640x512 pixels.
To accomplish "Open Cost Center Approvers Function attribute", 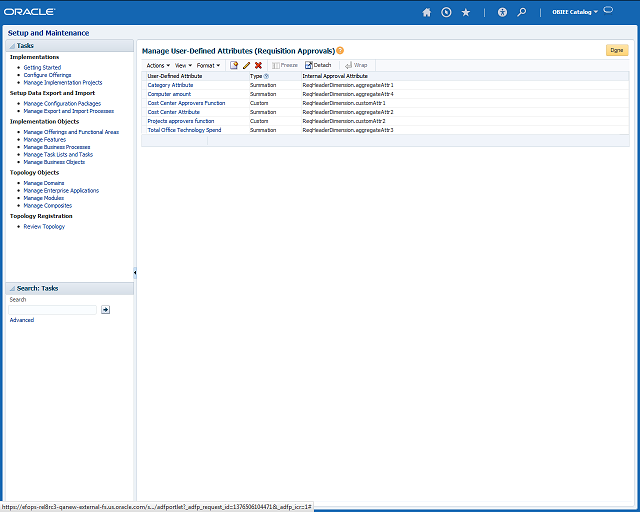I will (x=186, y=103).
